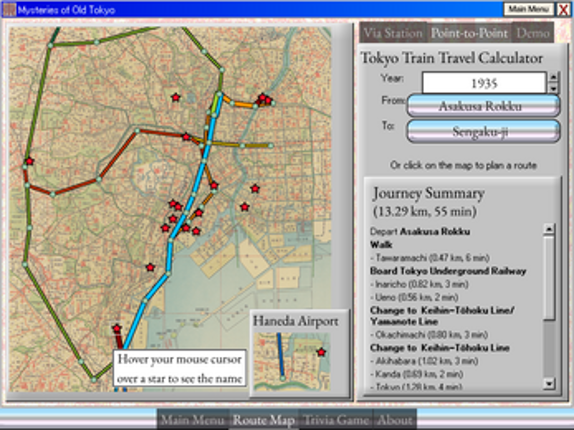
Task: Click 'Depart Asakusa Rokku' line
Action: pos(420,231)
